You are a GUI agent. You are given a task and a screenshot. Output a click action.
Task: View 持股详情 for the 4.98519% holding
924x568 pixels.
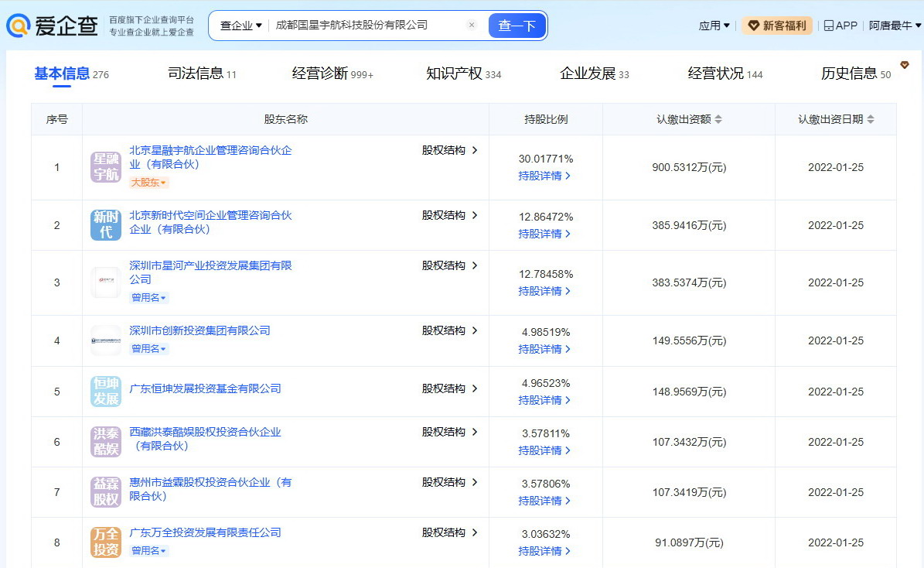click(544, 349)
